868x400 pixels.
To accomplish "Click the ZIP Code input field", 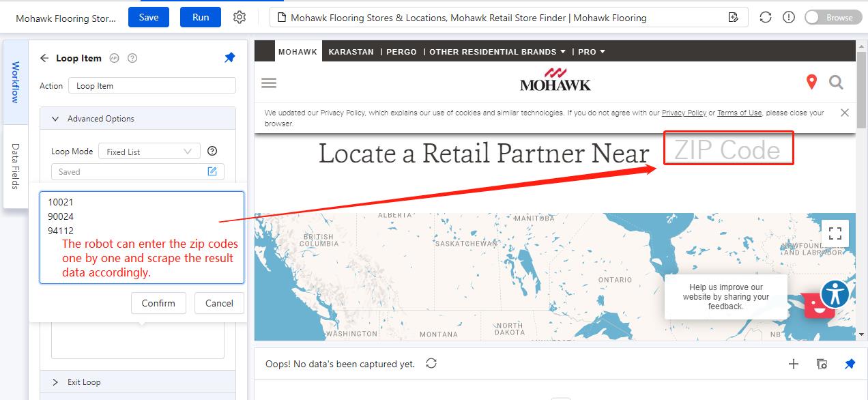I will (x=729, y=148).
